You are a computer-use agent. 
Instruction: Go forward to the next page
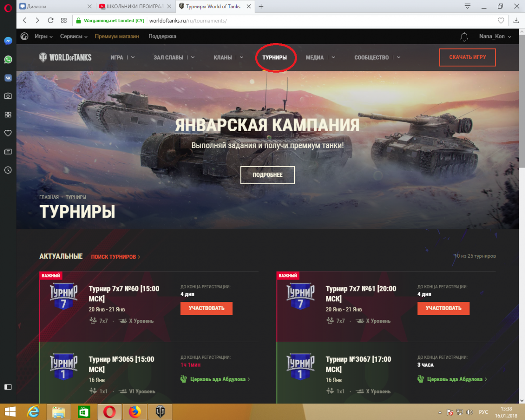[38, 20]
